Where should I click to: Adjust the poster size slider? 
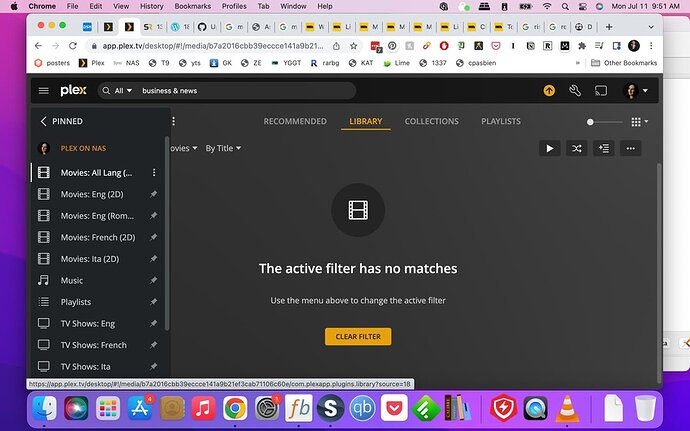click(x=605, y=122)
